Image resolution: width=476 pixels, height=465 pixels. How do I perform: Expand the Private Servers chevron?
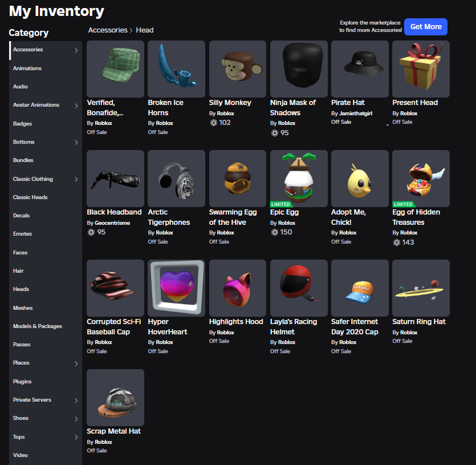pyautogui.click(x=76, y=401)
